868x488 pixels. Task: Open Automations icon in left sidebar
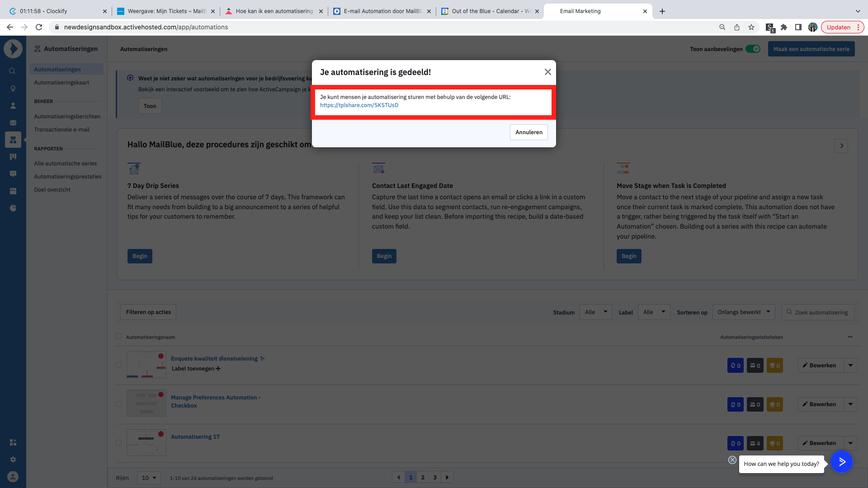[13, 140]
